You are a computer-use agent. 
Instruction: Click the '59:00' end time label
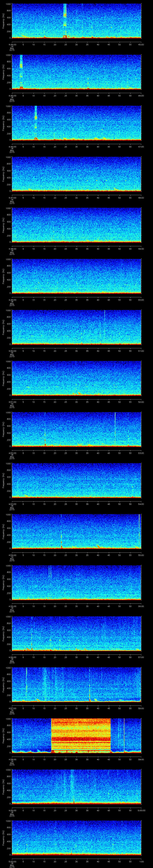click(x=141, y=759)
